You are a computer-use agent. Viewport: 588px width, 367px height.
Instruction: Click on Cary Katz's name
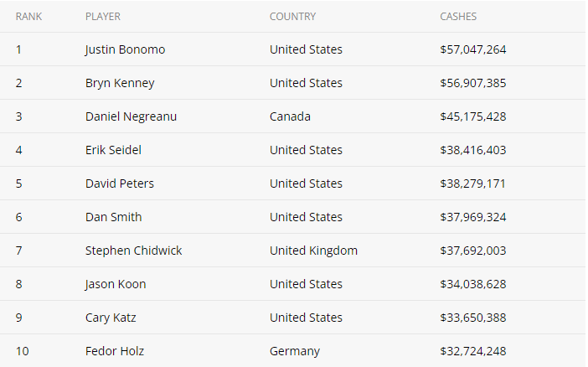click(x=111, y=318)
